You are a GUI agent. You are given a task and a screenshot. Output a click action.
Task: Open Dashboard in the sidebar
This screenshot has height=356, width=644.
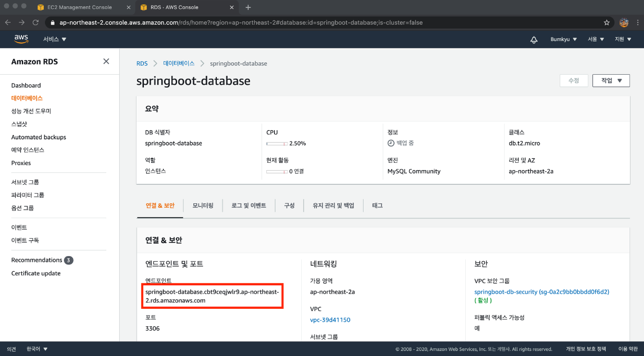point(26,85)
